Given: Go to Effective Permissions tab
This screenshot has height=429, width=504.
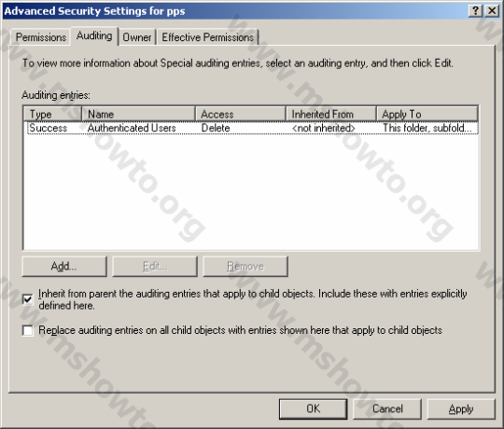Looking at the screenshot, I should (207, 37).
